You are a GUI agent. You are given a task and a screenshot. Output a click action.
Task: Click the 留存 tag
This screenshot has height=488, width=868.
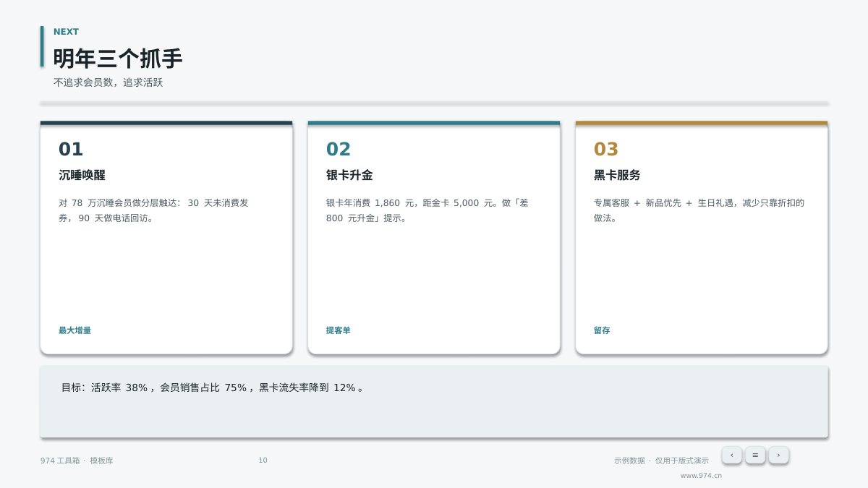(x=602, y=330)
